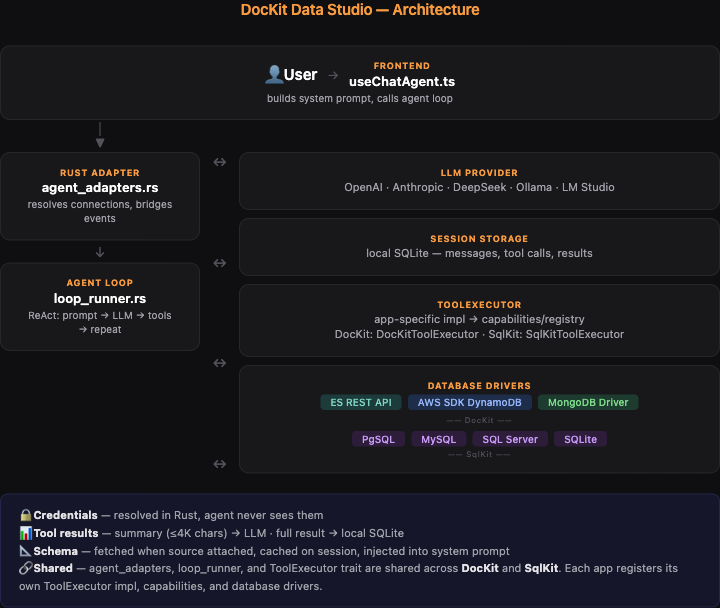Click the SqlKit divider label under drivers
This screenshot has width=720, height=608.
click(479, 454)
